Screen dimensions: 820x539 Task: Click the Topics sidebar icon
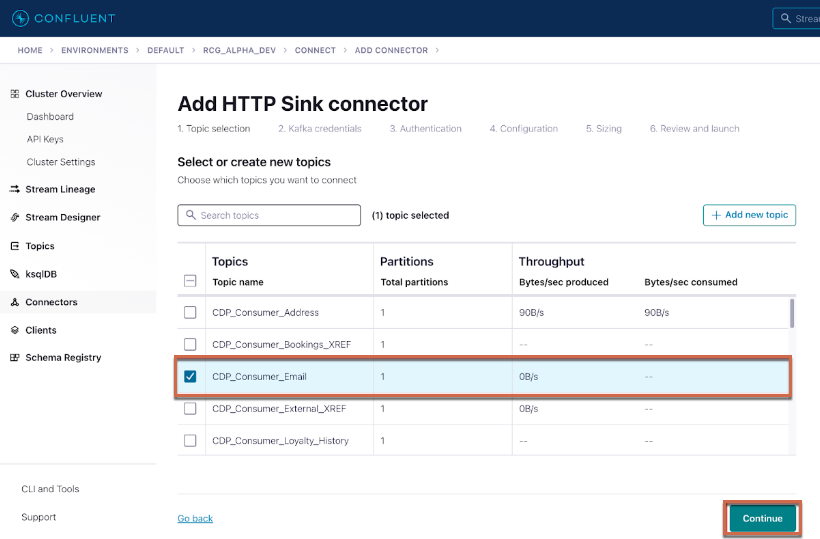(x=15, y=246)
